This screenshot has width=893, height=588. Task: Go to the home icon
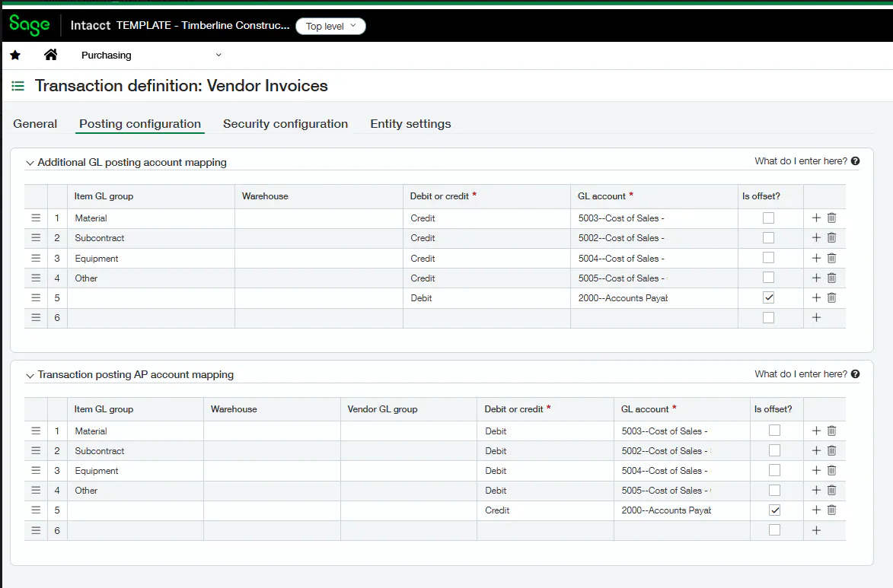tap(51, 55)
